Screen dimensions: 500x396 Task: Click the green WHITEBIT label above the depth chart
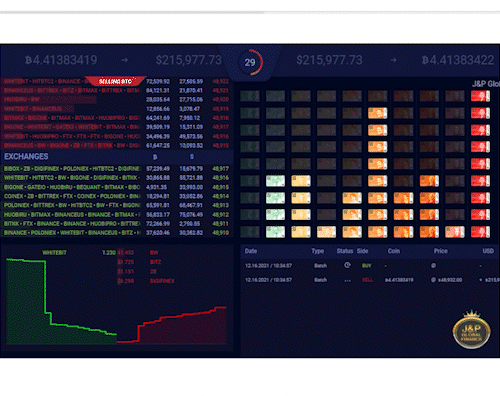[54, 253]
